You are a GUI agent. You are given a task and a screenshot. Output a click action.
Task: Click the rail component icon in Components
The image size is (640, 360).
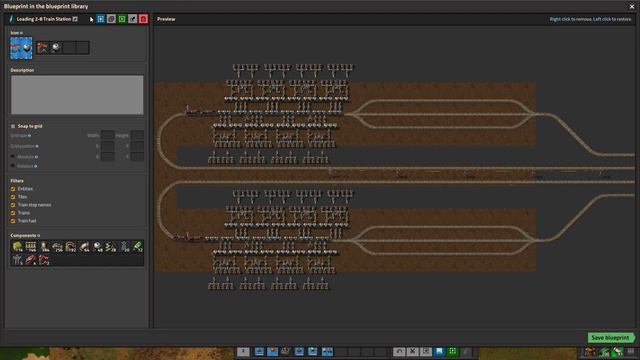coord(31,247)
